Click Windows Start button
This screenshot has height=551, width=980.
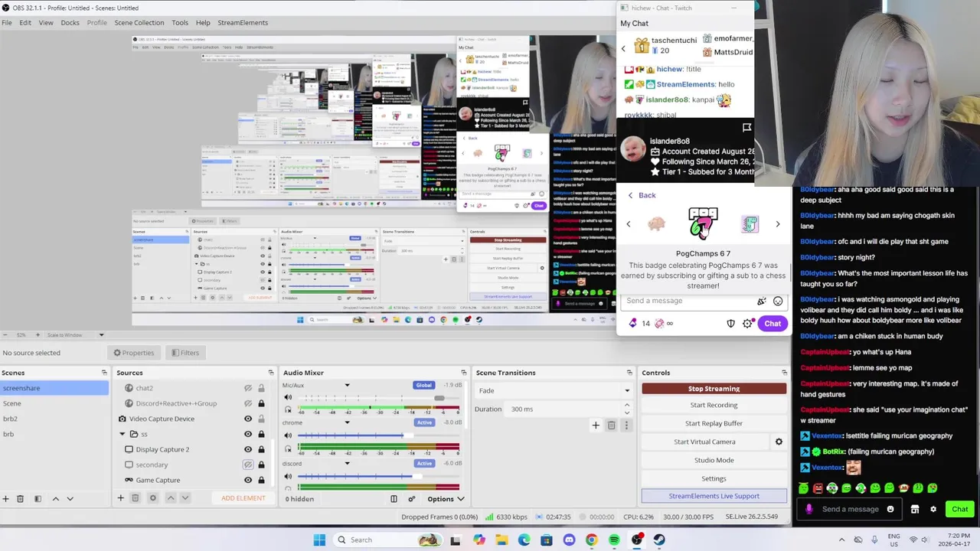[x=319, y=540]
